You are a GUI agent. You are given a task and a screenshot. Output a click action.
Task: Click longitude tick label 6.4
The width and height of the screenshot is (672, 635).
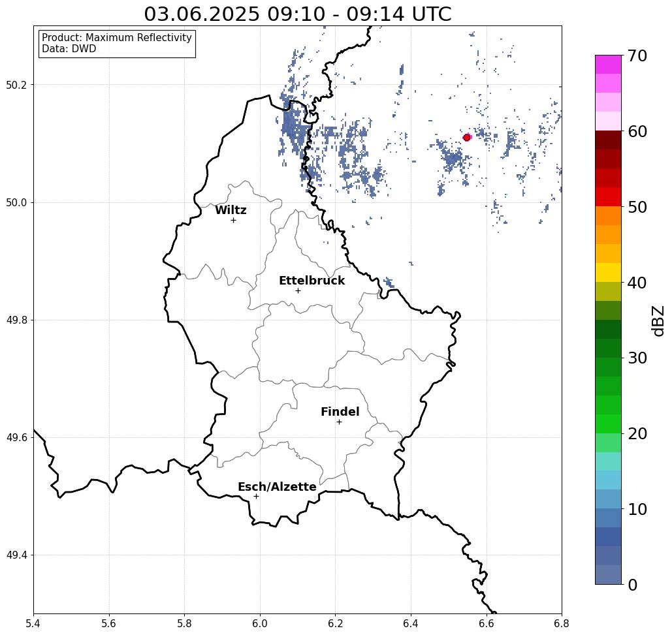pyautogui.click(x=411, y=623)
